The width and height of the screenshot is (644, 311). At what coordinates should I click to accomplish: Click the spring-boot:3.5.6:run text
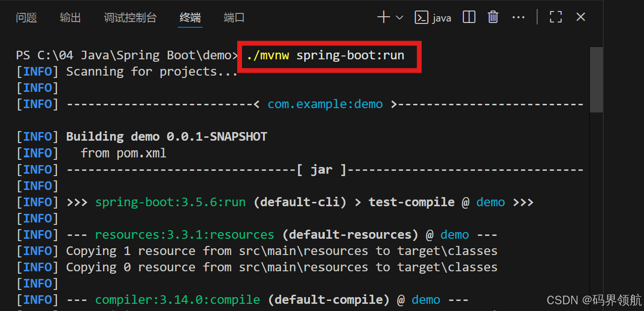[x=170, y=201]
